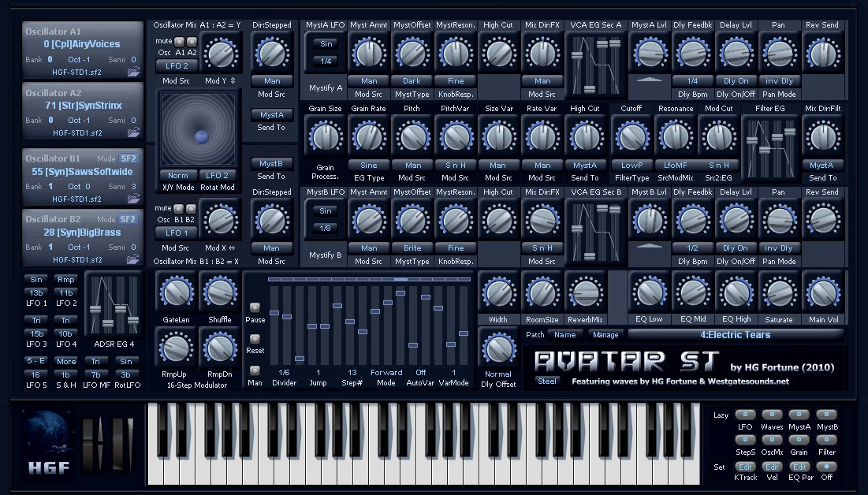
Task: Toggle Lazy LFO switch
Action: tap(745, 415)
